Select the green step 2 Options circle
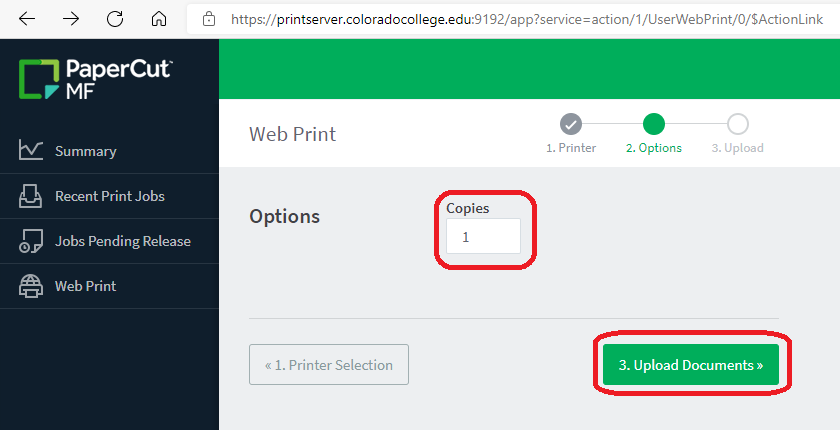Viewport: 840px width, 430px height. 654,124
